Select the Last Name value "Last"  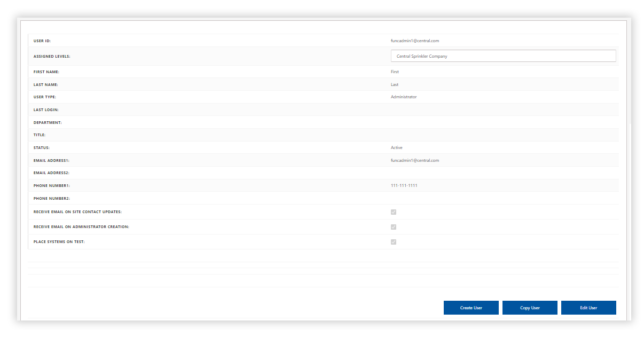(395, 84)
